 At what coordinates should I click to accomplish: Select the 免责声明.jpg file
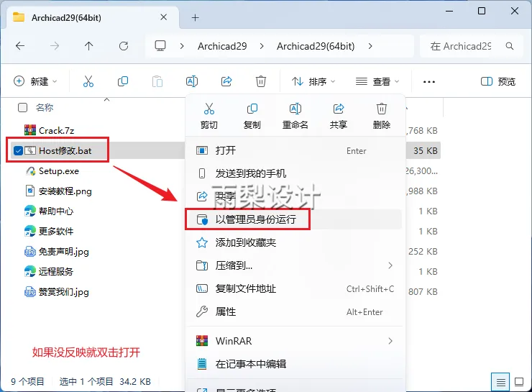coord(63,252)
